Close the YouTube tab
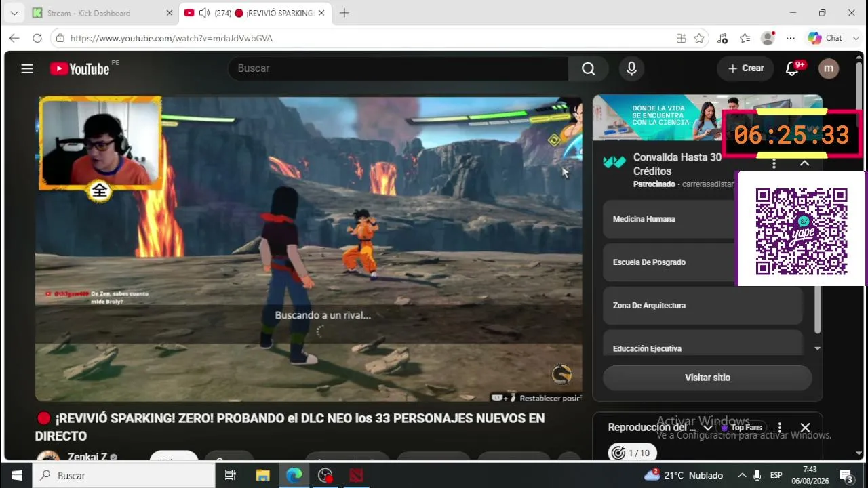 (x=321, y=13)
